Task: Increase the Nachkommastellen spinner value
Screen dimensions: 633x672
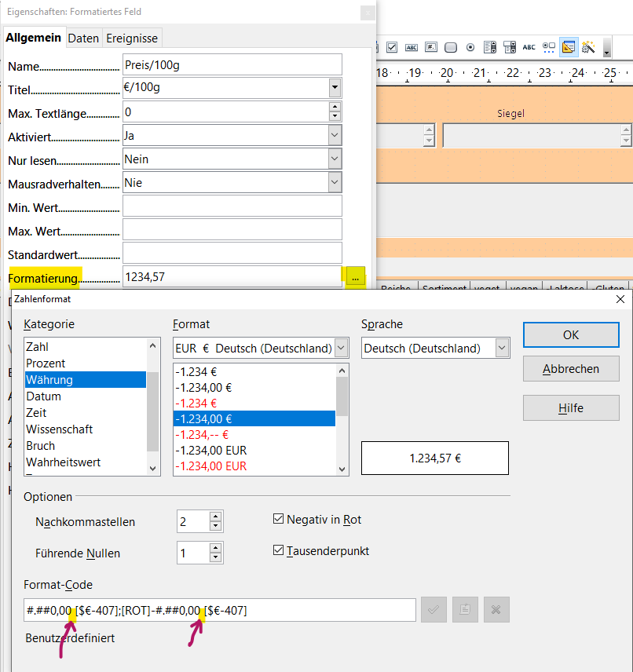Action: (x=216, y=517)
